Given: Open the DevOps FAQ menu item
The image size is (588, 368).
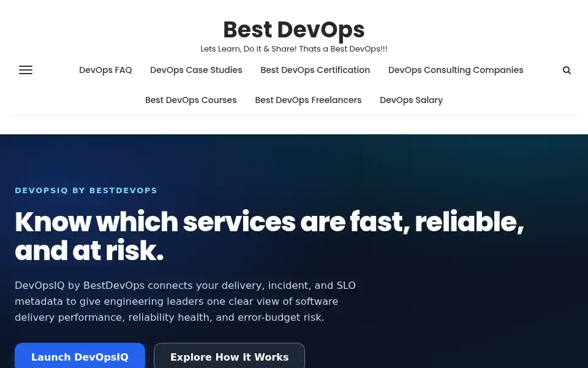Looking at the screenshot, I should tap(105, 70).
